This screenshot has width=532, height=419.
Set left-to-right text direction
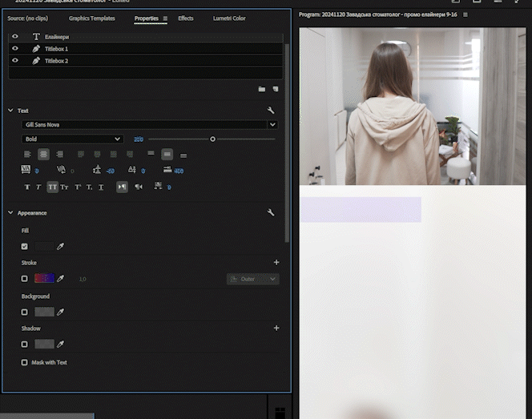(x=122, y=187)
